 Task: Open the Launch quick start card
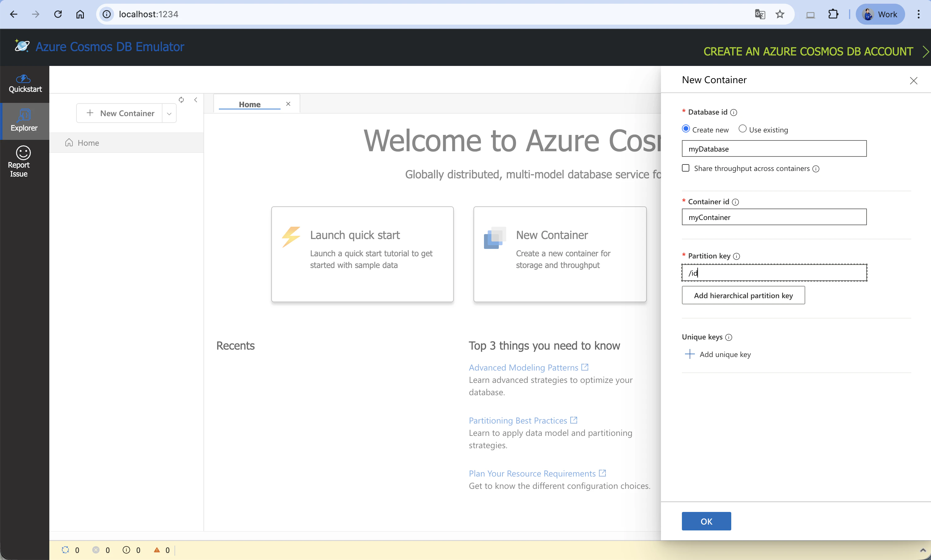[362, 254]
